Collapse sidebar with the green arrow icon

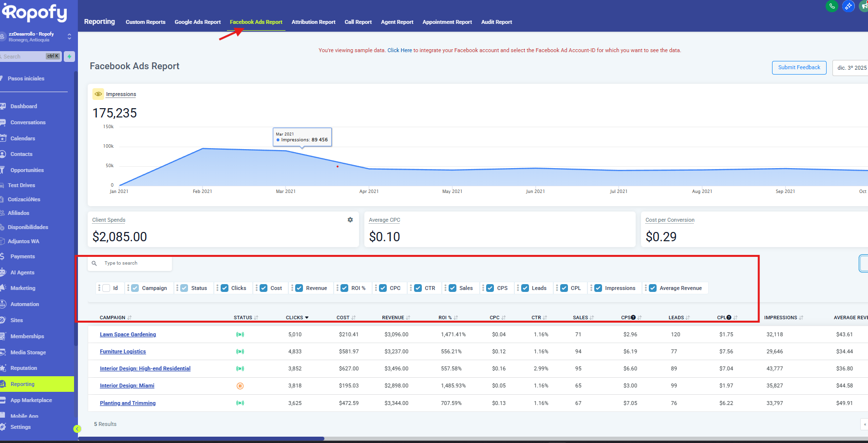coord(77,429)
